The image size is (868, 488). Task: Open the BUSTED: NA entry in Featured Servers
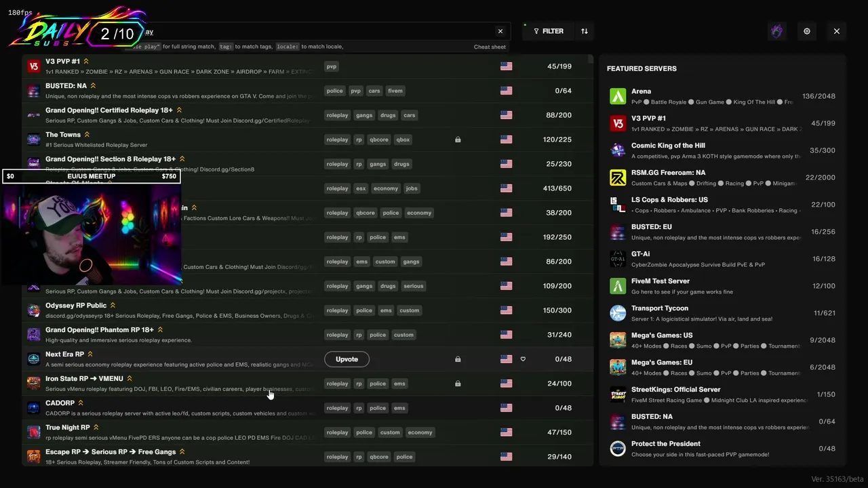(722, 422)
